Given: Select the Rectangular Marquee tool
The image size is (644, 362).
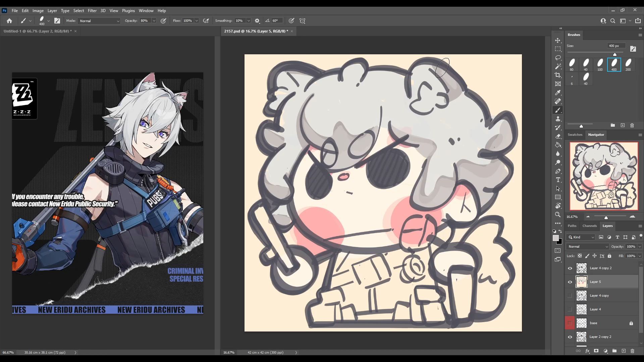Looking at the screenshot, I should pos(558,49).
